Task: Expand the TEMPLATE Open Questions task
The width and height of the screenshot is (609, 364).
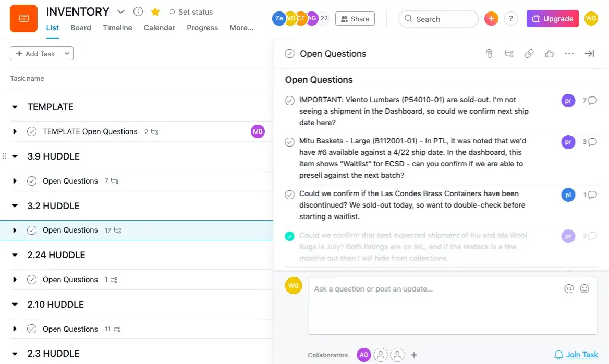Action: click(15, 131)
